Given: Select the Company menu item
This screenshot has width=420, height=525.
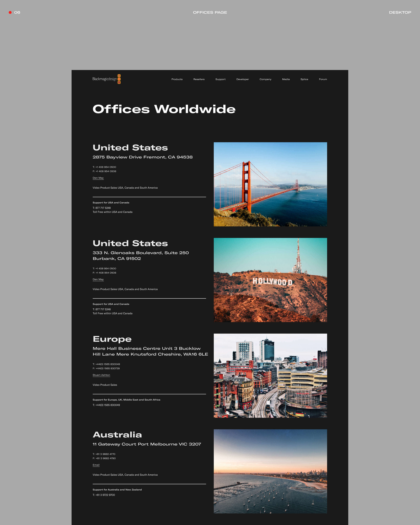Looking at the screenshot, I should pos(265,79).
